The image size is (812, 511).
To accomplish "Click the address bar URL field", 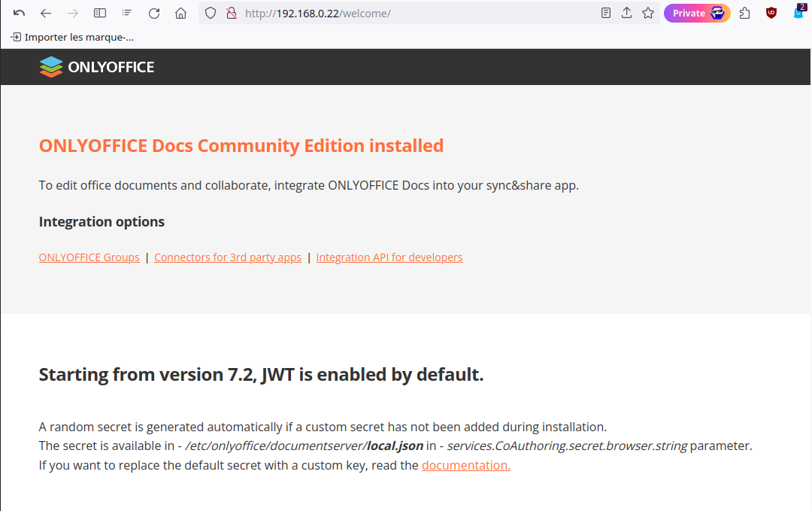I will (x=414, y=14).
